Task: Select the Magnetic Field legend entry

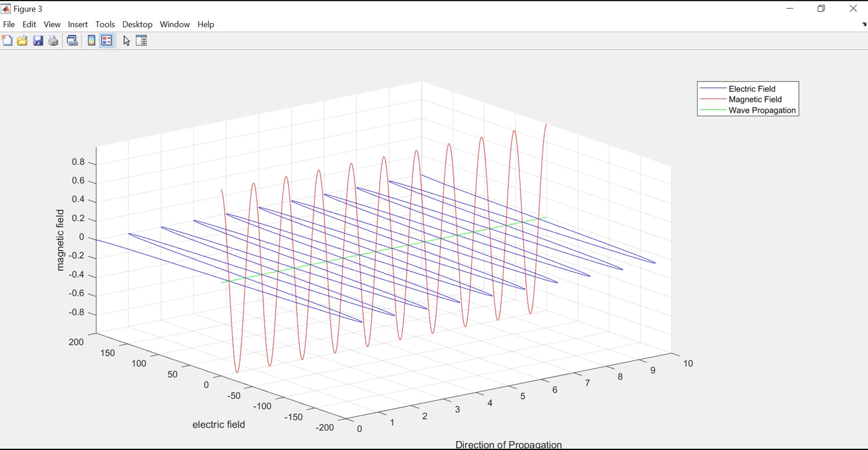Action: tap(754, 99)
